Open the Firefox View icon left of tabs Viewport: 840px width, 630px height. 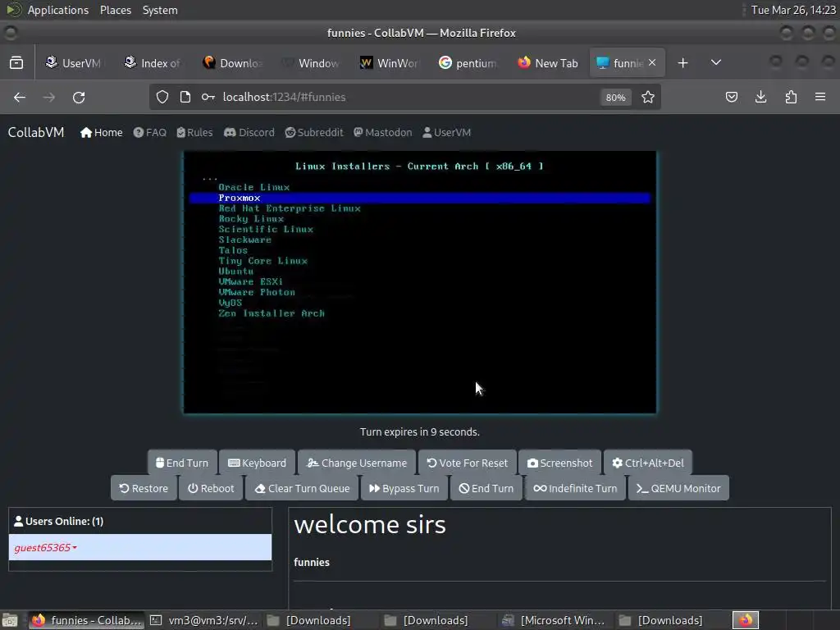coord(16,62)
